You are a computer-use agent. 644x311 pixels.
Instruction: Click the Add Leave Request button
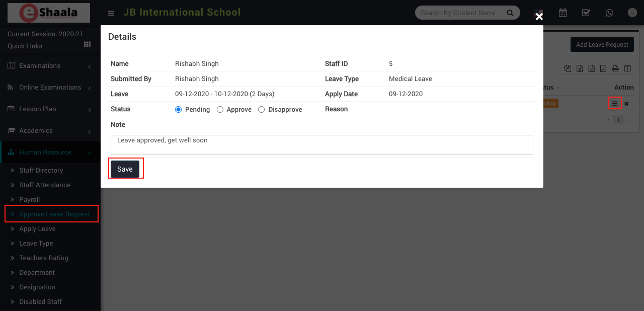click(602, 44)
